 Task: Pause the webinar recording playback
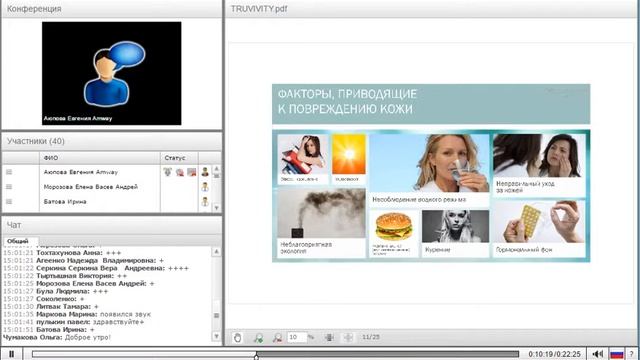point(11,354)
